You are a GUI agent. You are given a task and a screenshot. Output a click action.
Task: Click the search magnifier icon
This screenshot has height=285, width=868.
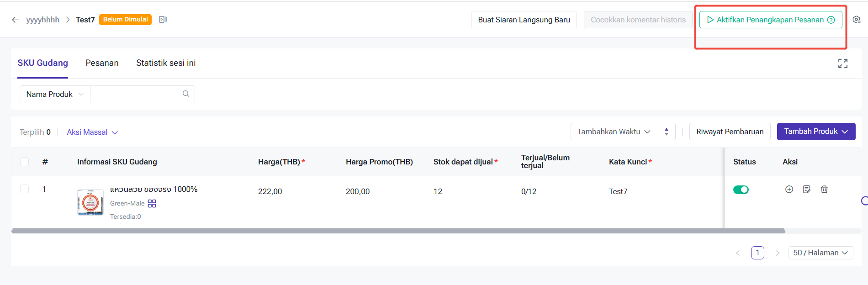(x=186, y=94)
